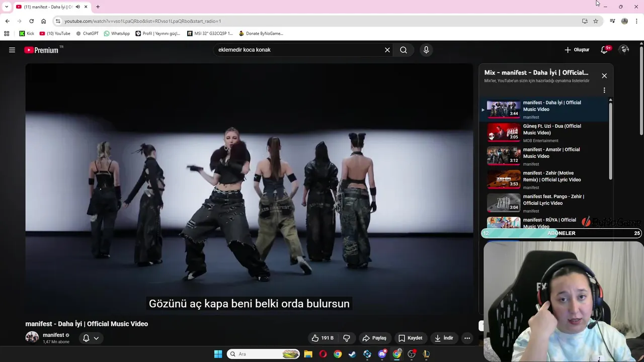Screen dimensions: 644x362
Task: Open more actions three-dot menu below video
Action: pyautogui.click(x=467, y=338)
